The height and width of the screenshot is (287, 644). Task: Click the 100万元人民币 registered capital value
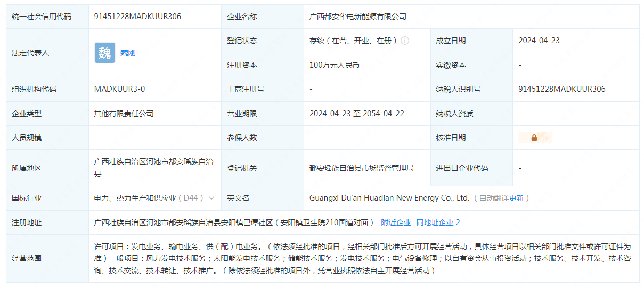pyautogui.click(x=335, y=65)
